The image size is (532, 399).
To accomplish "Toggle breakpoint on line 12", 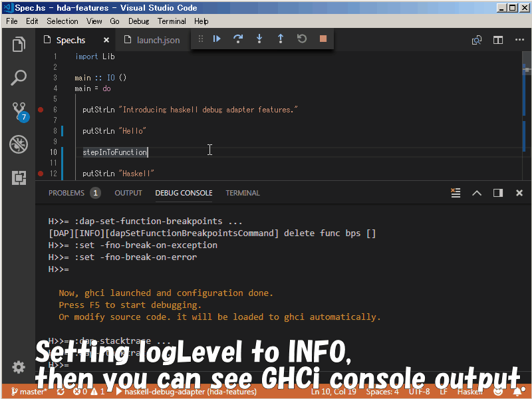I will tap(41, 174).
